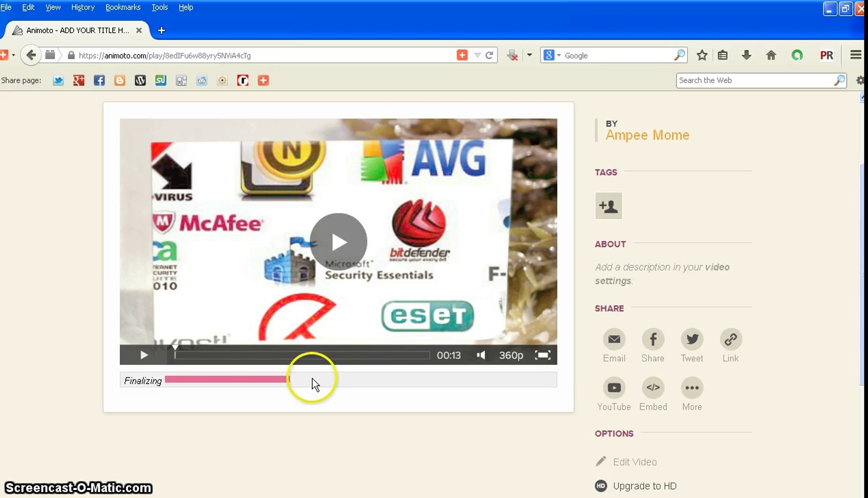
Task: Share page on Facebook toolbar icon
Action: pyautogui.click(x=99, y=81)
